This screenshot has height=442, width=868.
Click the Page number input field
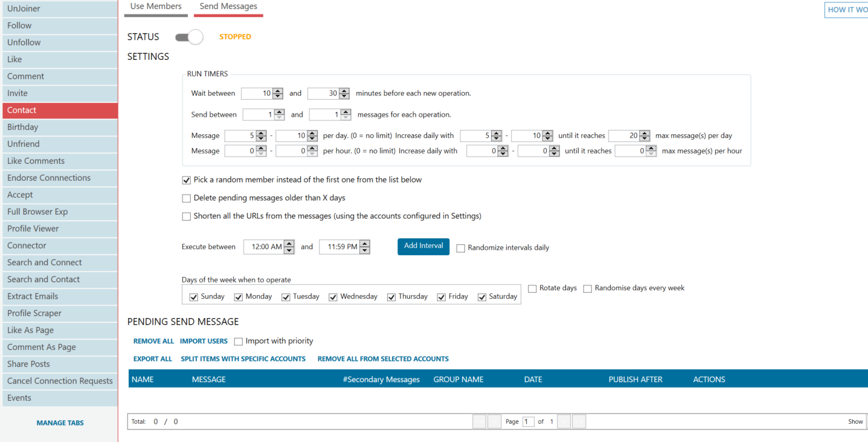coord(529,422)
